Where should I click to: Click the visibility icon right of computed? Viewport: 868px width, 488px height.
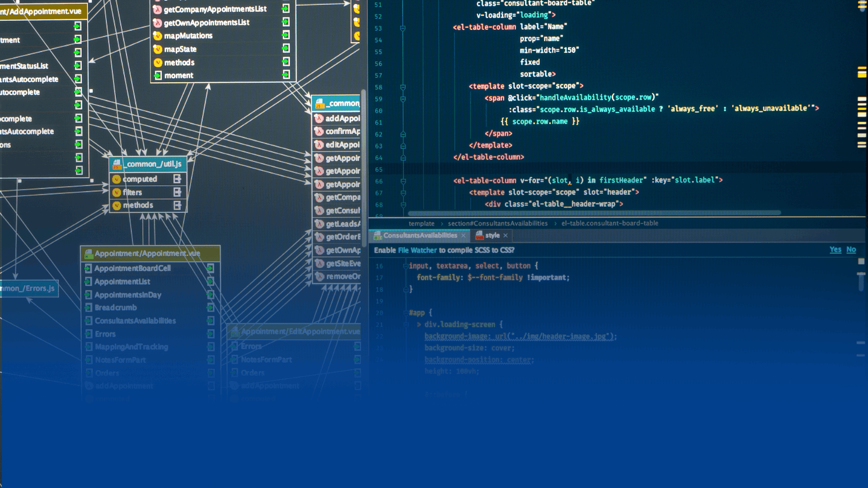[177, 179]
